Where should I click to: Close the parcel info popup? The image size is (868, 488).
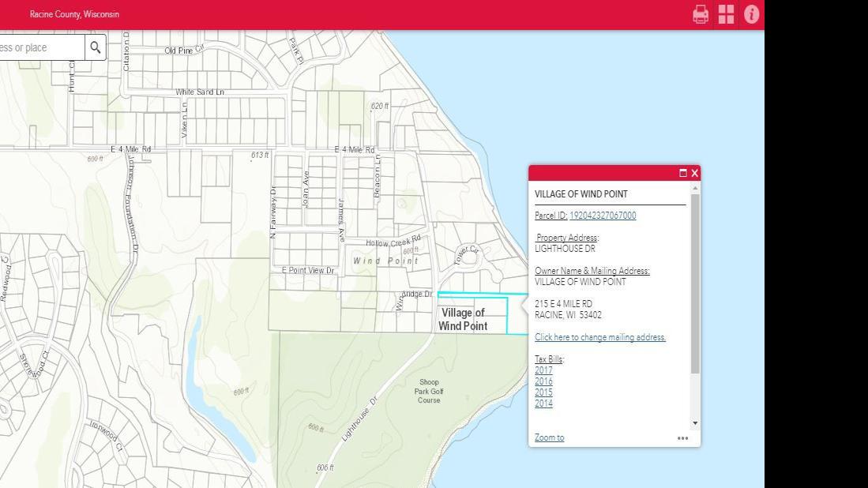point(695,173)
